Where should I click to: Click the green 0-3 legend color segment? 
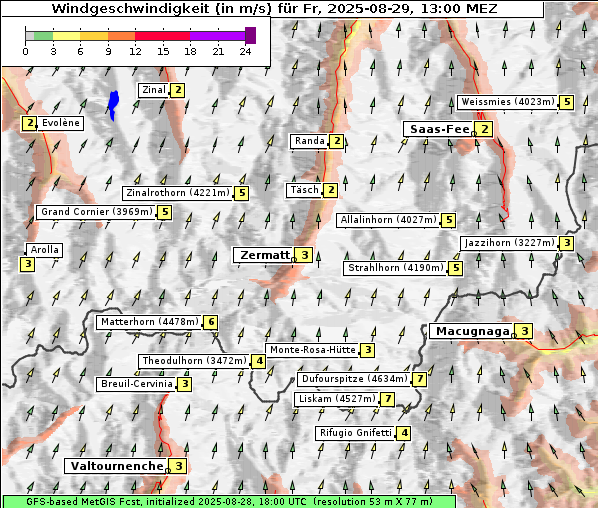click(43, 36)
